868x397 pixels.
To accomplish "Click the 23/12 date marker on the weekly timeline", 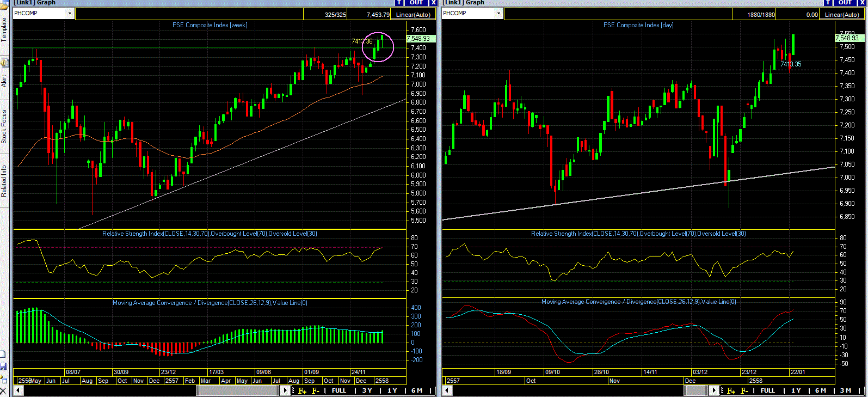I will (168, 372).
